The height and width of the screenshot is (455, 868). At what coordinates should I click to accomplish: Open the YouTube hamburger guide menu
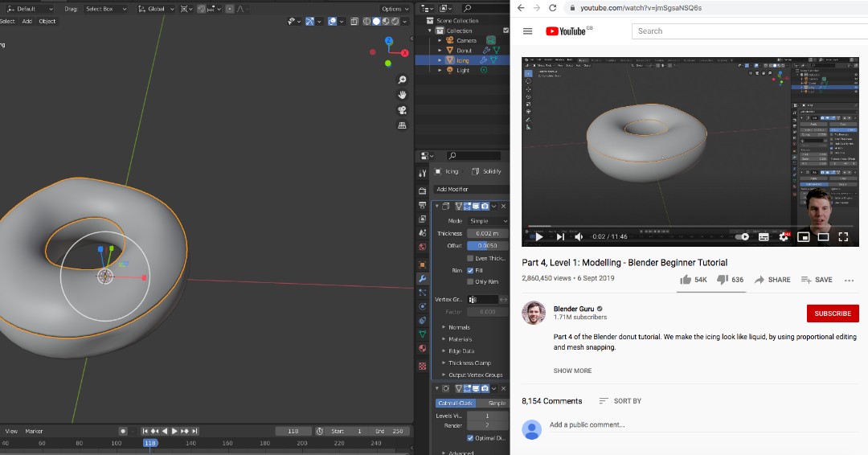click(x=527, y=31)
